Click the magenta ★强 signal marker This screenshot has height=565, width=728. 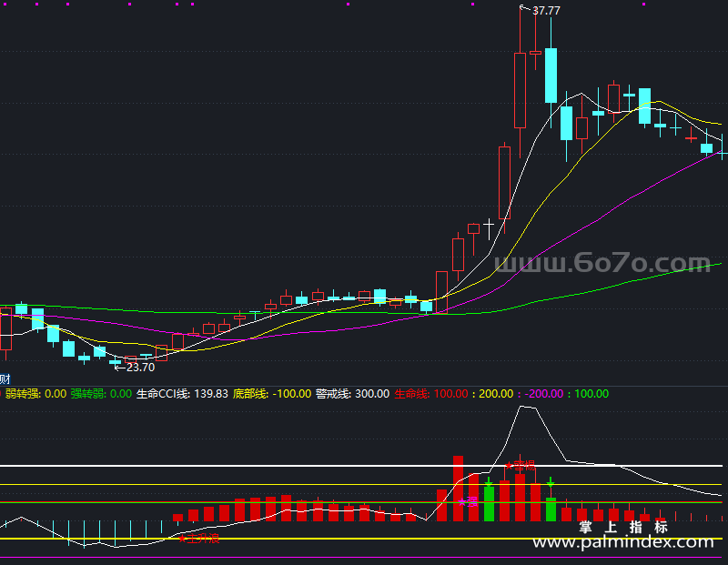click(468, 502)
